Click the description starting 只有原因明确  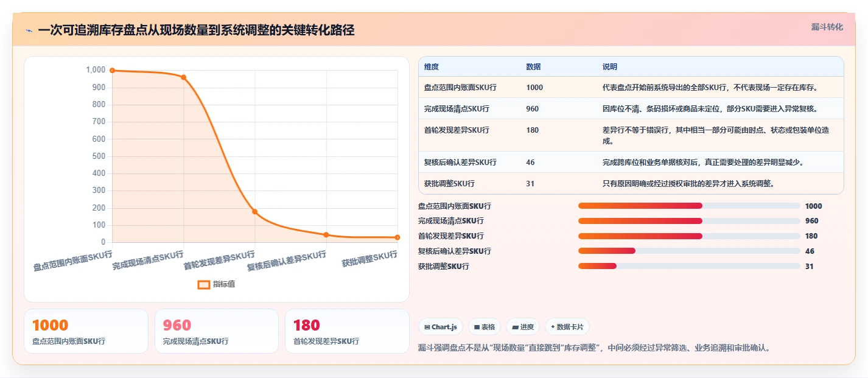tap(688, 184)
